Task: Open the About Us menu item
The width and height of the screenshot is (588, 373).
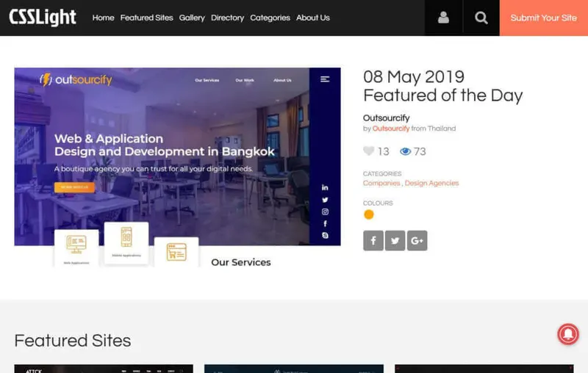Action: [313, 18]
